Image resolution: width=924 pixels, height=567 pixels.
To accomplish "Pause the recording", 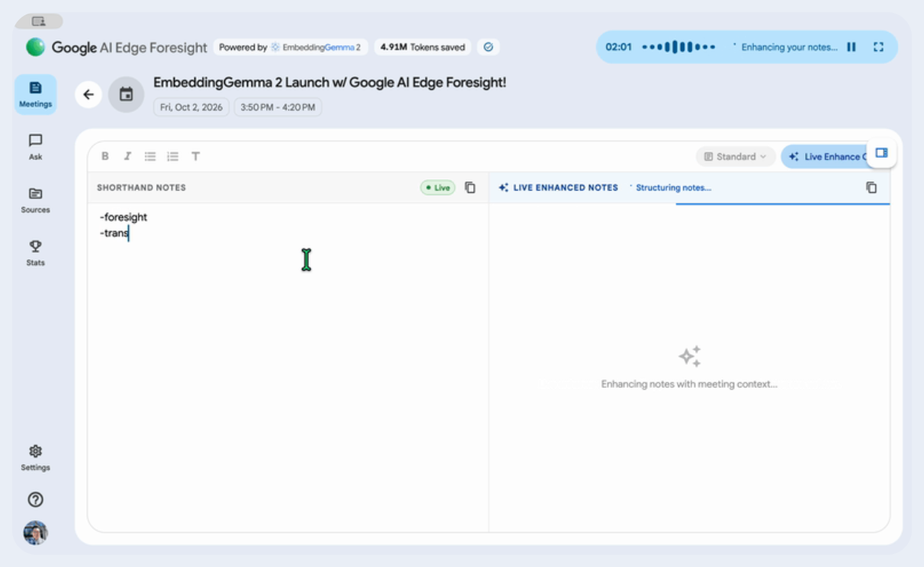I will coord(852,47).
